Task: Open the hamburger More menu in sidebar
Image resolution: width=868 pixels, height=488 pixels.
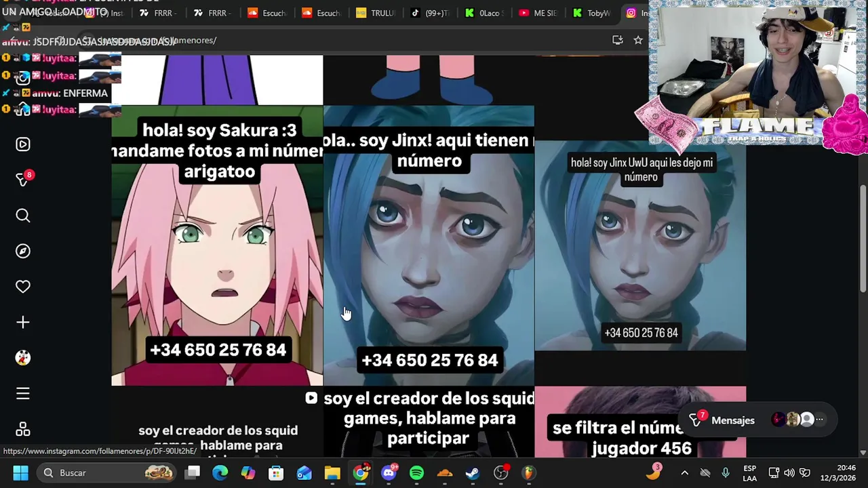Action: click(23, 394)
